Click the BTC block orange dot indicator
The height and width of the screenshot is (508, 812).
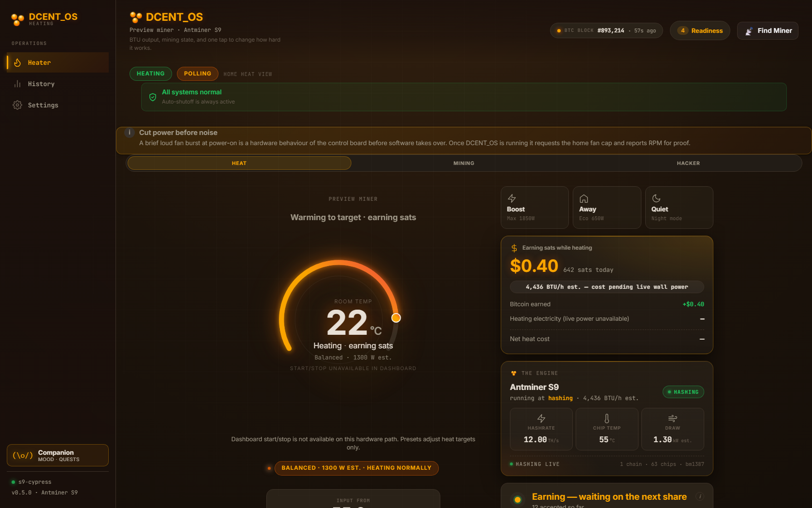tap(559, 30)
